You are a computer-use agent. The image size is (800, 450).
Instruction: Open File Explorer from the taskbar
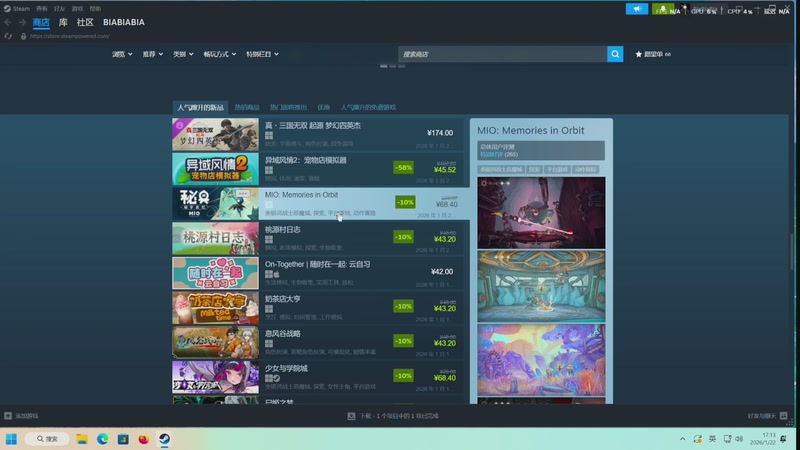(x=82, y=439)
